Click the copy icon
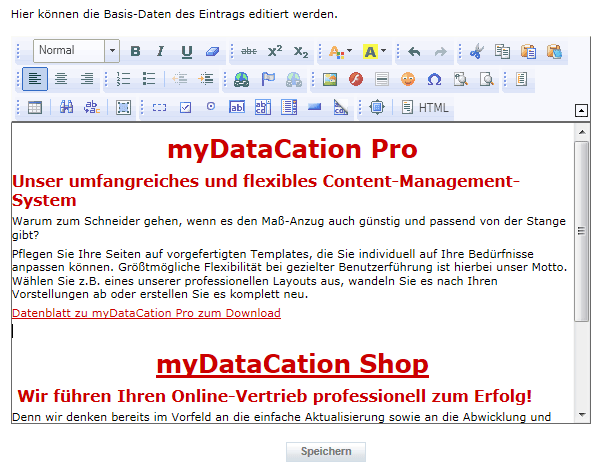The width and height of the screenshot is (602, 475). 502,51
